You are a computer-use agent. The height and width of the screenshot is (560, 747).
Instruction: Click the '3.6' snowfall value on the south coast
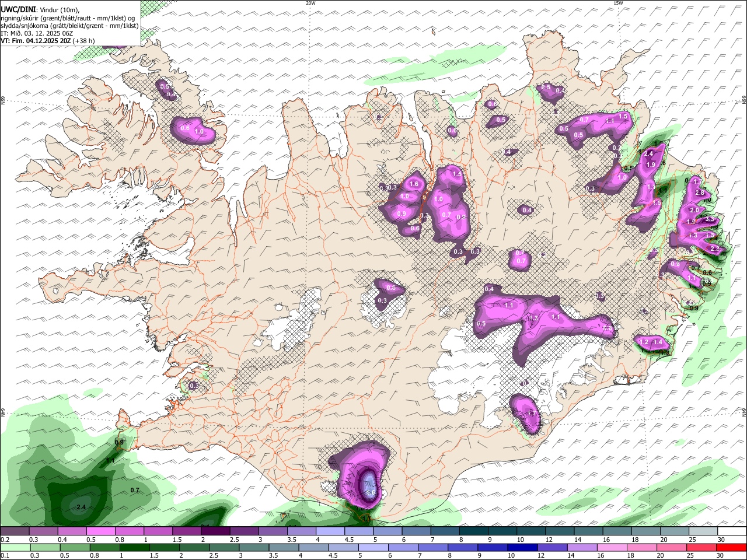coord(370,493)
